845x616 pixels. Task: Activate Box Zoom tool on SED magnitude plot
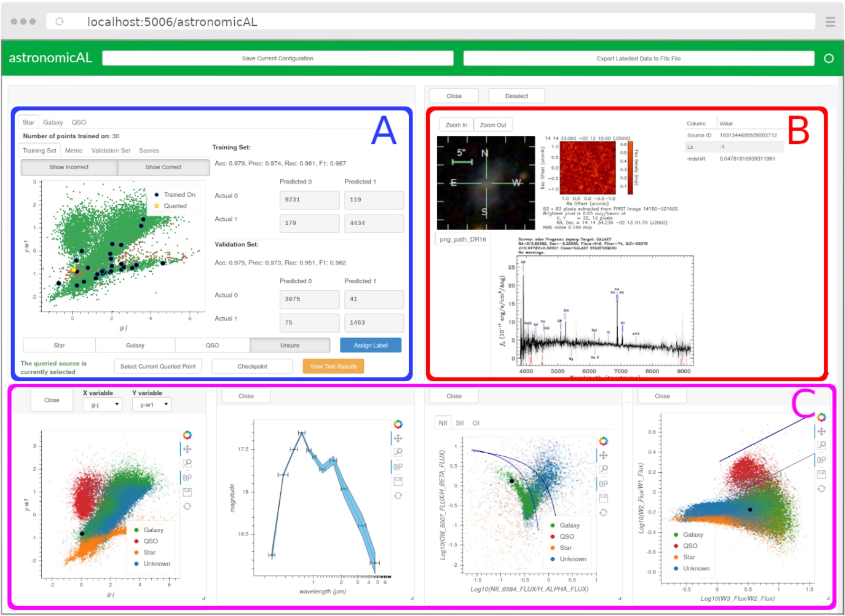tap(398, 453)
